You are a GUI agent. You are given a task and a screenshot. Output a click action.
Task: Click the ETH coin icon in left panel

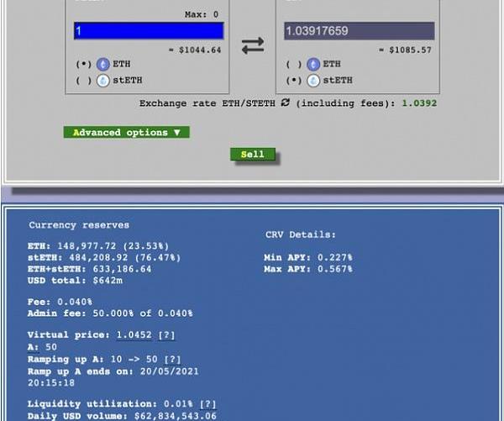click(103, 64)
